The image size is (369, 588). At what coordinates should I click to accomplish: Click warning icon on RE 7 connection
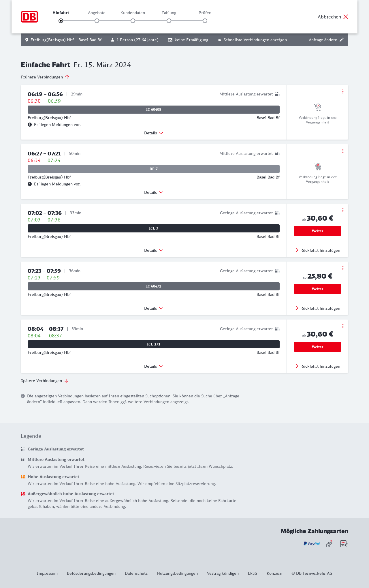(x=30, y=184)
